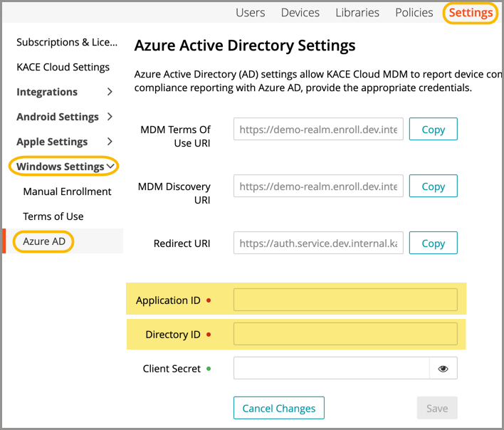
Task: Toggle Client Secret visibility eye icon
Action: (443, 369)
